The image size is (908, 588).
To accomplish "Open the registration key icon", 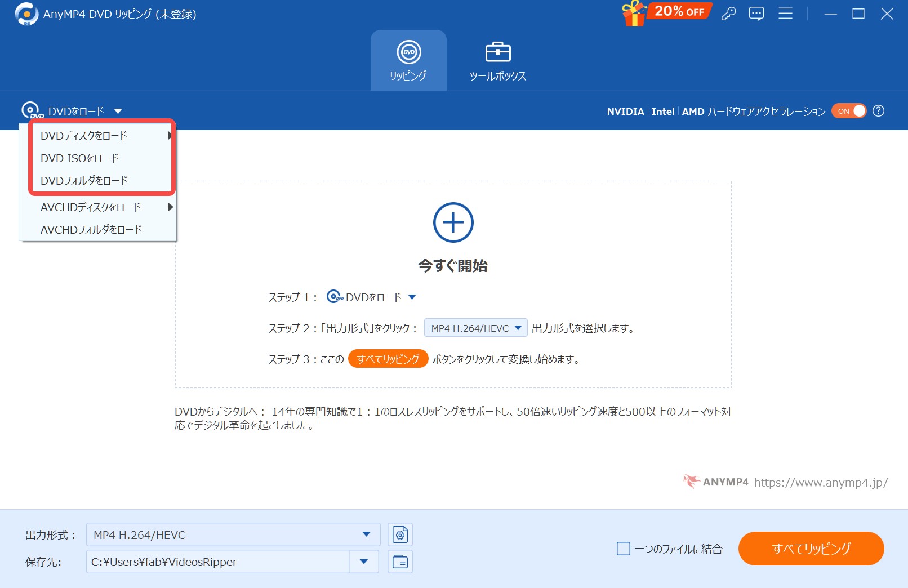I will pyautogui.click(x=728, y=14).
